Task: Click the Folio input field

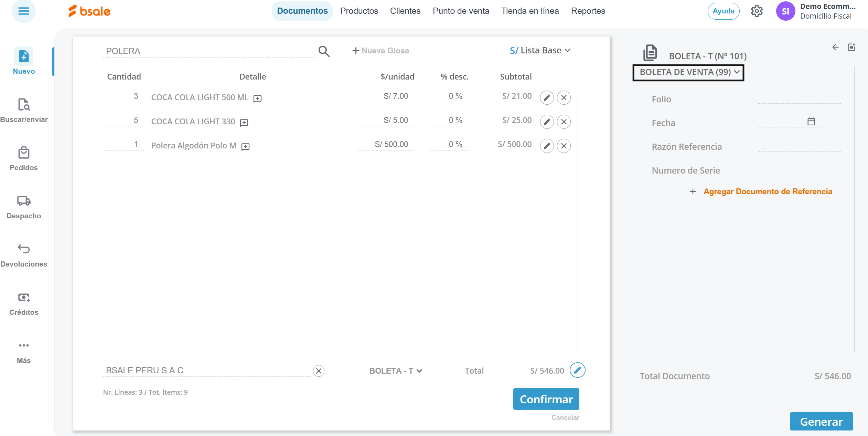Action: point(799,99)
